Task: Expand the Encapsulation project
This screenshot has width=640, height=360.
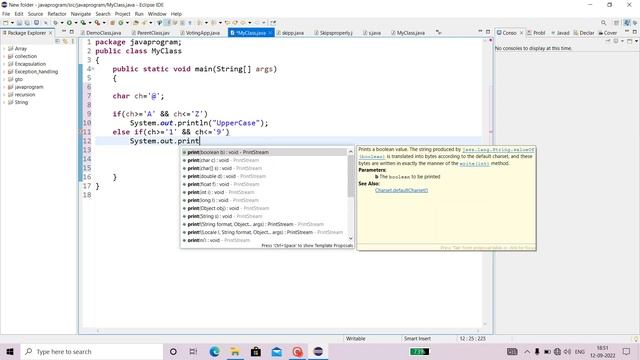Action: coord(4,64)
